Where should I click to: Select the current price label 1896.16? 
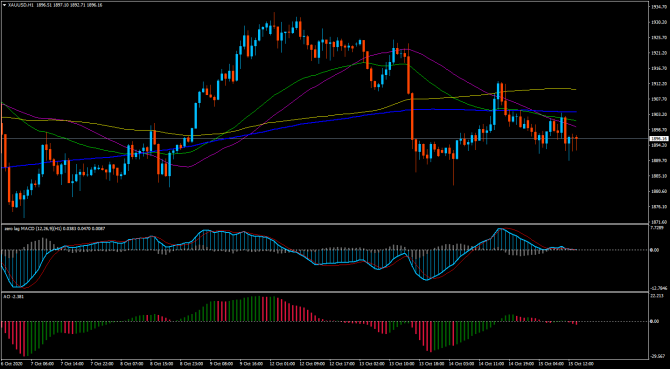pyautogui.click(x=656, y=138)
